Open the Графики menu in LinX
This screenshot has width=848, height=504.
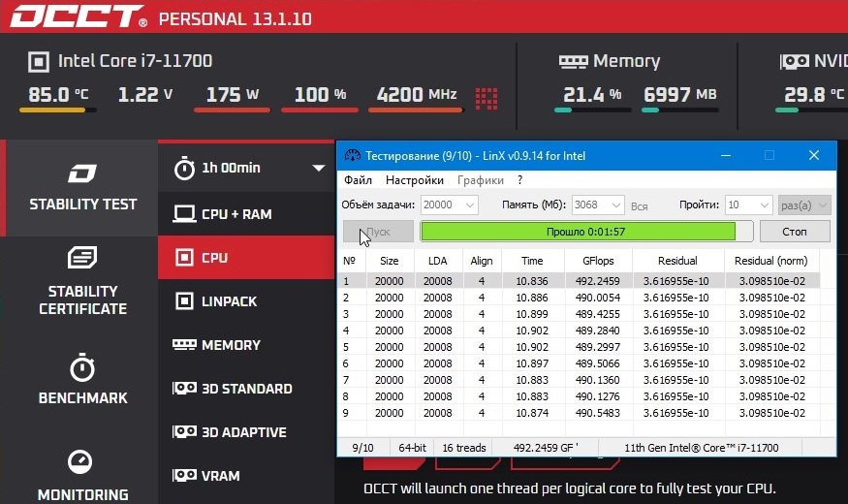point(481,180)
